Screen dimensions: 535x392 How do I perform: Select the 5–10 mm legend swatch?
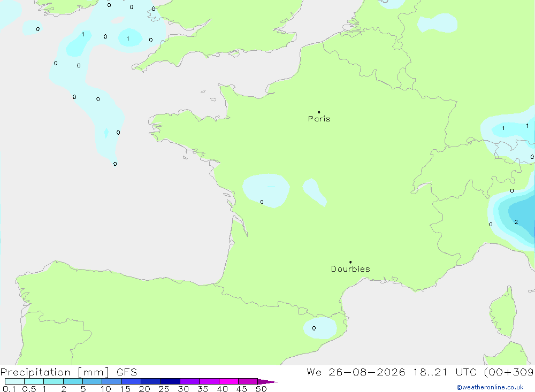click(x=93, y=381)
